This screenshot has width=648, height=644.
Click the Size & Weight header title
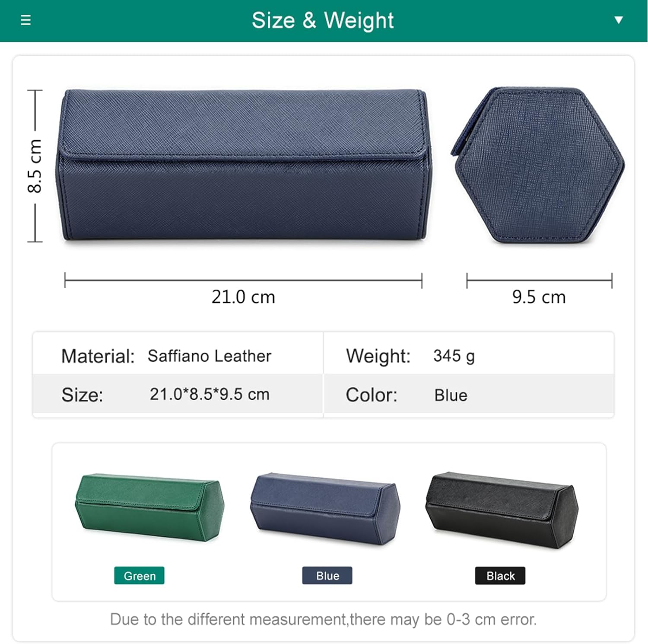click(323, 20)
